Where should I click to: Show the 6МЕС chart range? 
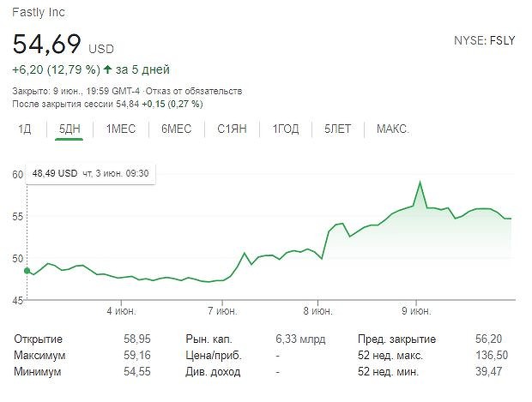[177, 129]
